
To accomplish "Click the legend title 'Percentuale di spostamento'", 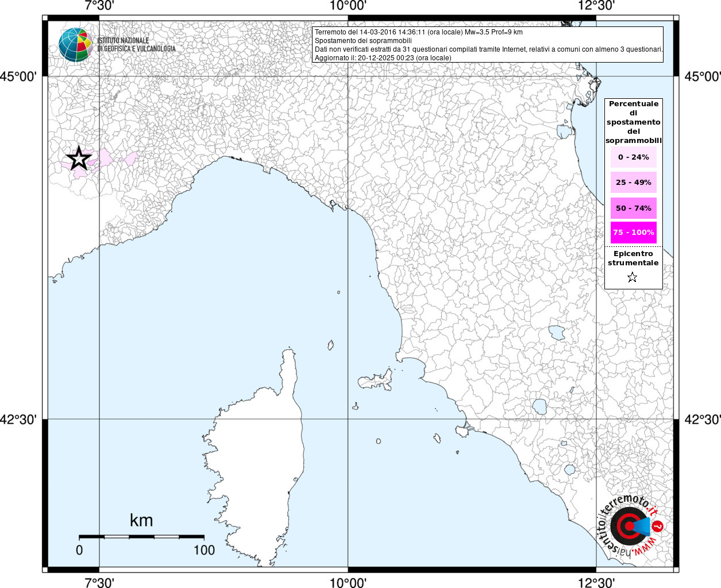I will point(634,122).
